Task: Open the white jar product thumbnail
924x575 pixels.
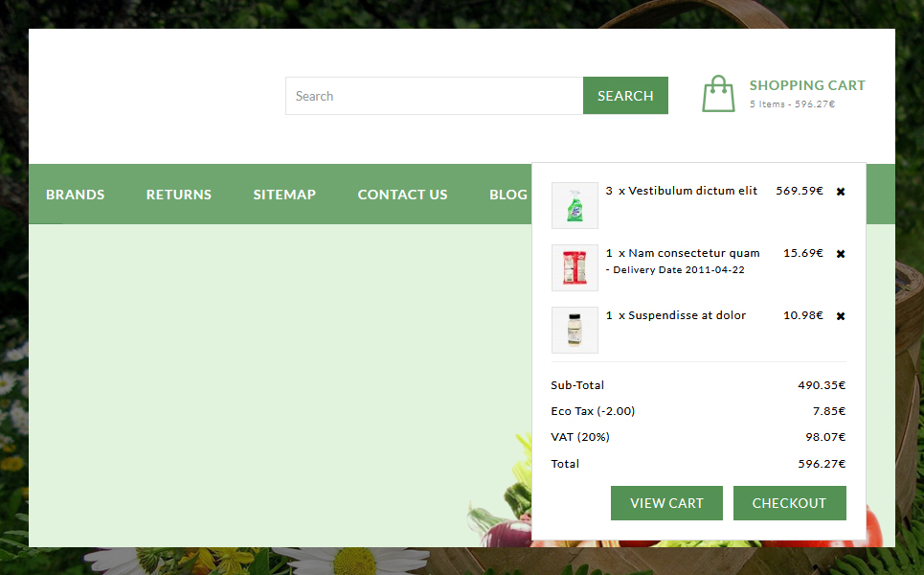Action: point(575,330)
